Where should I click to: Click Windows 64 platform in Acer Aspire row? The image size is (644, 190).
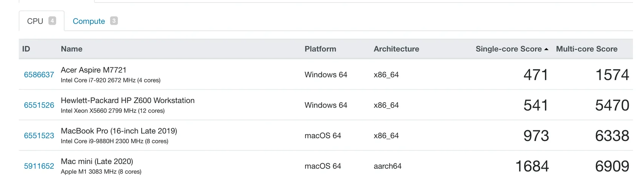pos(326,75)
